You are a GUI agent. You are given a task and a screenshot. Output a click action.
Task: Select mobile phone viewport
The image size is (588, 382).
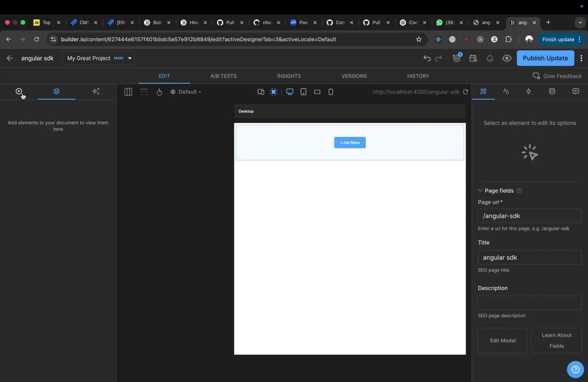tap(331, 92)
